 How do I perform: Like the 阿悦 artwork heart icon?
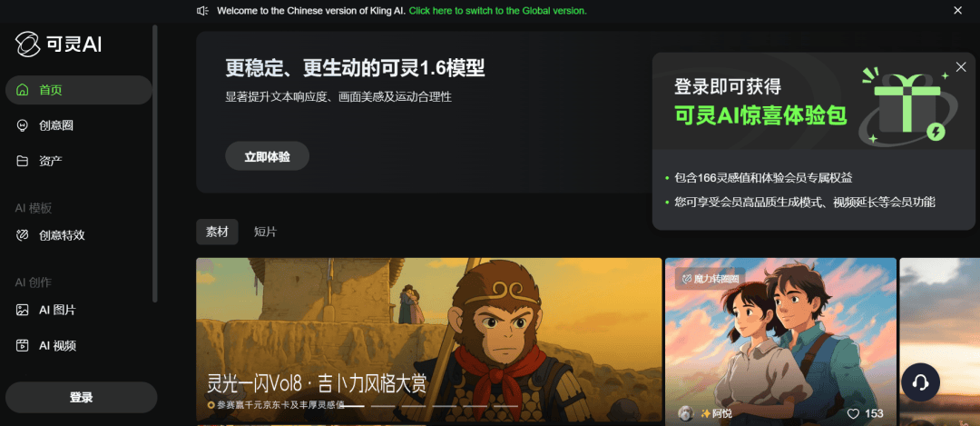[x=853, y=413]
